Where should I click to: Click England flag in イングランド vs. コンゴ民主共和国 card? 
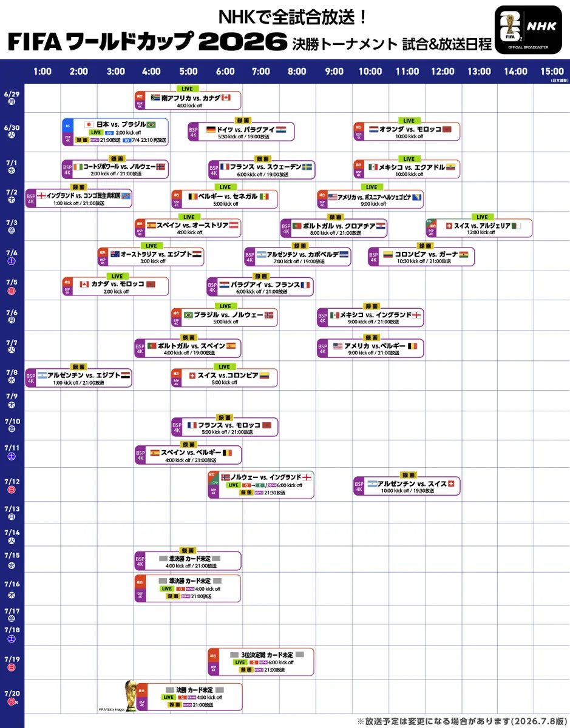42,196
